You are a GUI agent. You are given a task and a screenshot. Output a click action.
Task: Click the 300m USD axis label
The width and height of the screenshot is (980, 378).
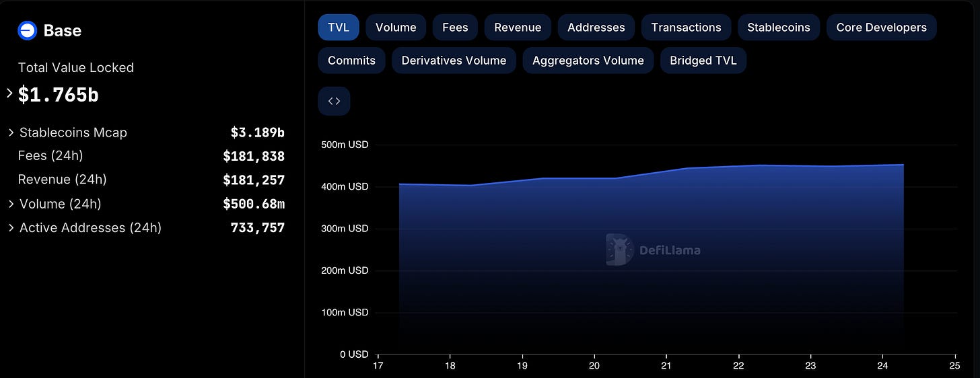coord(343,229)
